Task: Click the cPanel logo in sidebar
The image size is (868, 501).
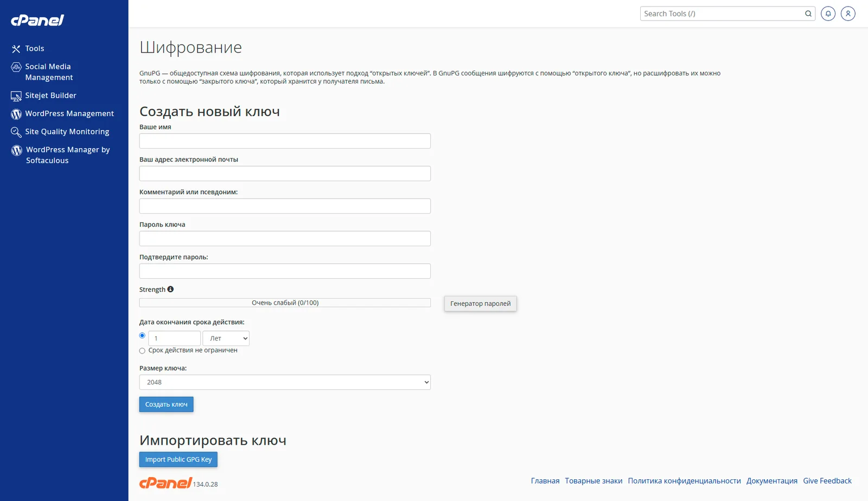Action: pyautogui.click(x=37, y=20)
